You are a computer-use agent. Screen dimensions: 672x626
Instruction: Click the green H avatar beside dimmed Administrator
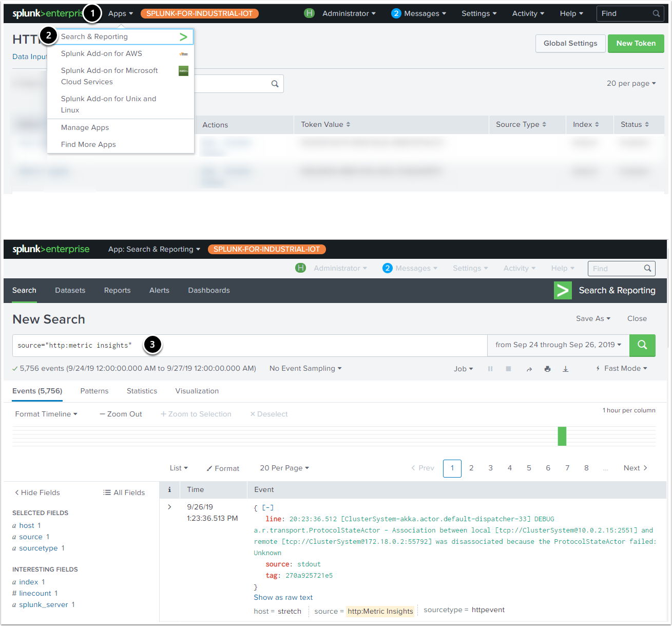pos(301,268)
